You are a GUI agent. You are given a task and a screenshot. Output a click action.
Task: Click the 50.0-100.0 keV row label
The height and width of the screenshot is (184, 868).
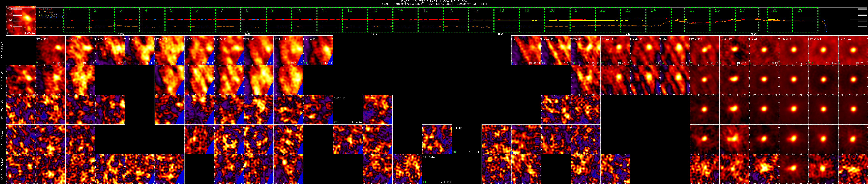tap(2, 169)
